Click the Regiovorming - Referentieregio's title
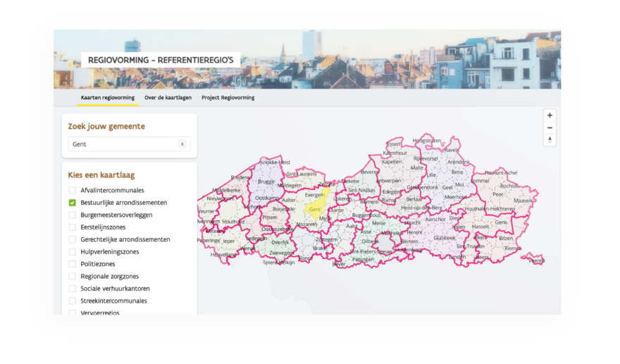The image size is (620, 364). point(161,60)
